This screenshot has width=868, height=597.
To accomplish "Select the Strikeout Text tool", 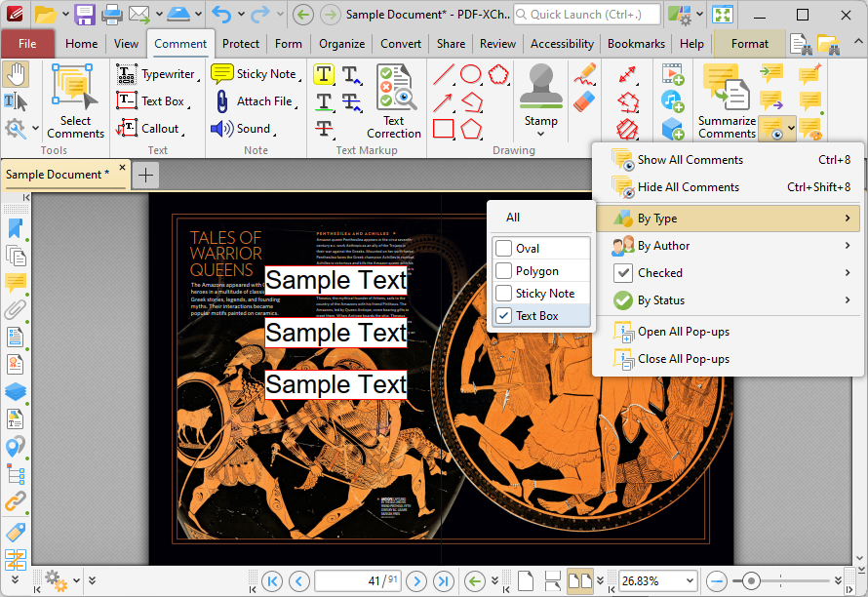I will [324, 129].
